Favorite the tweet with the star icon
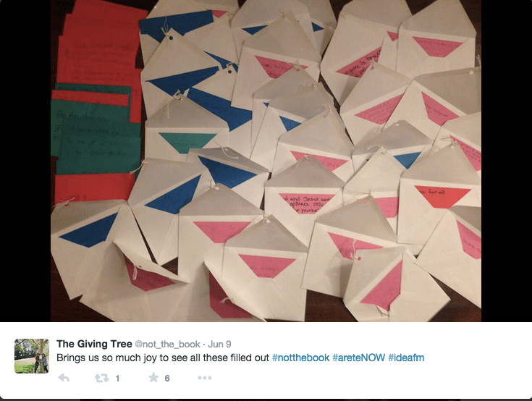This screenshot has height=401, width=532. pos(153,377)
